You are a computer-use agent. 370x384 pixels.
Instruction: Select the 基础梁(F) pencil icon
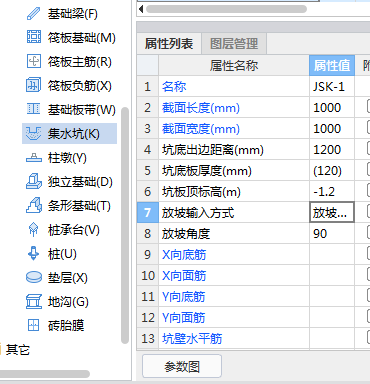33,14
